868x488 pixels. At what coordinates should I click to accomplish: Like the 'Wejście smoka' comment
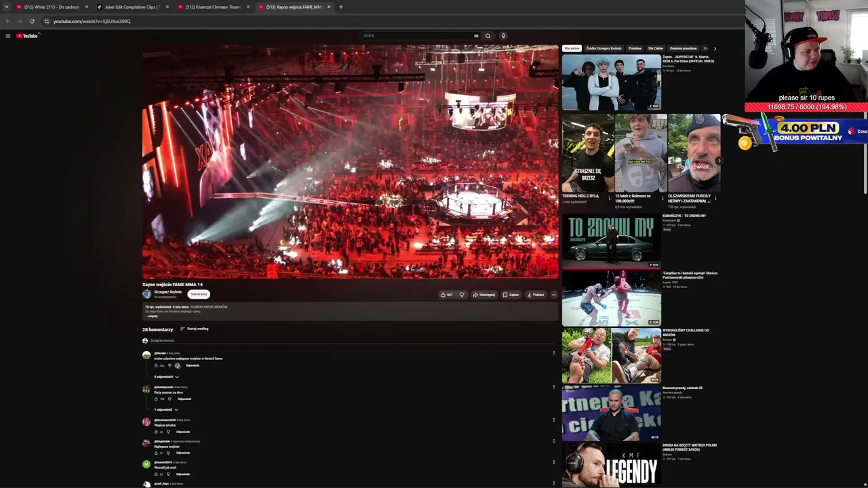pos(156,432)
